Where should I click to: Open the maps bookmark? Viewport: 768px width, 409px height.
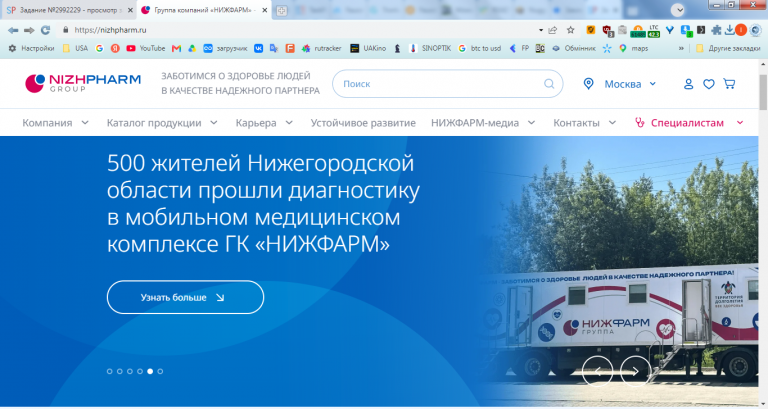633,48
